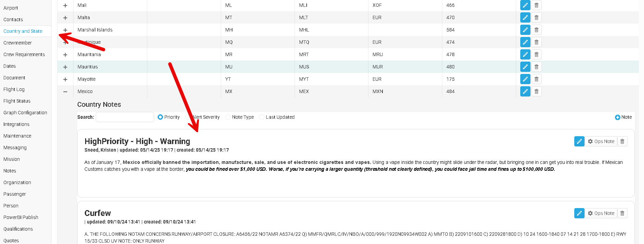Choose Last Updated sort option
The width and height of the screenshot is (644, 244).
coord(262,117)
